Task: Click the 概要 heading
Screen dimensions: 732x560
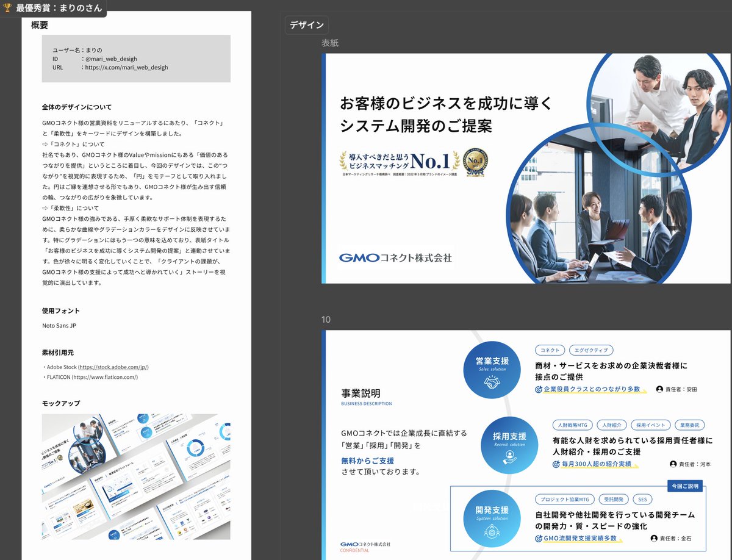Action: click(40, 25)
